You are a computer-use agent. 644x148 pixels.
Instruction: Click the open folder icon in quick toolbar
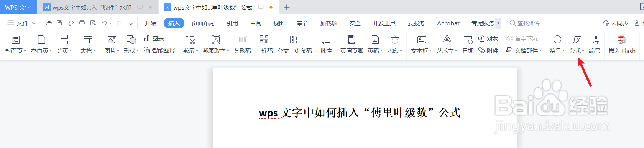click(x=49, y=23)
